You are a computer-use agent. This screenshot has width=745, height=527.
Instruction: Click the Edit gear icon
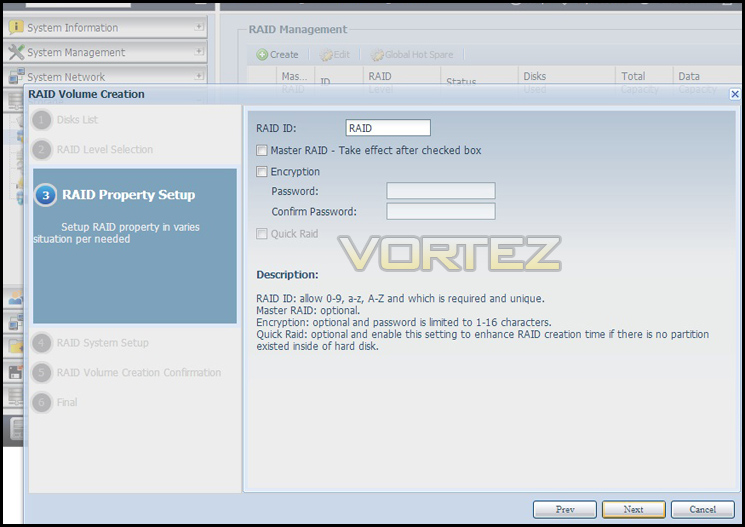click(326, 55)
